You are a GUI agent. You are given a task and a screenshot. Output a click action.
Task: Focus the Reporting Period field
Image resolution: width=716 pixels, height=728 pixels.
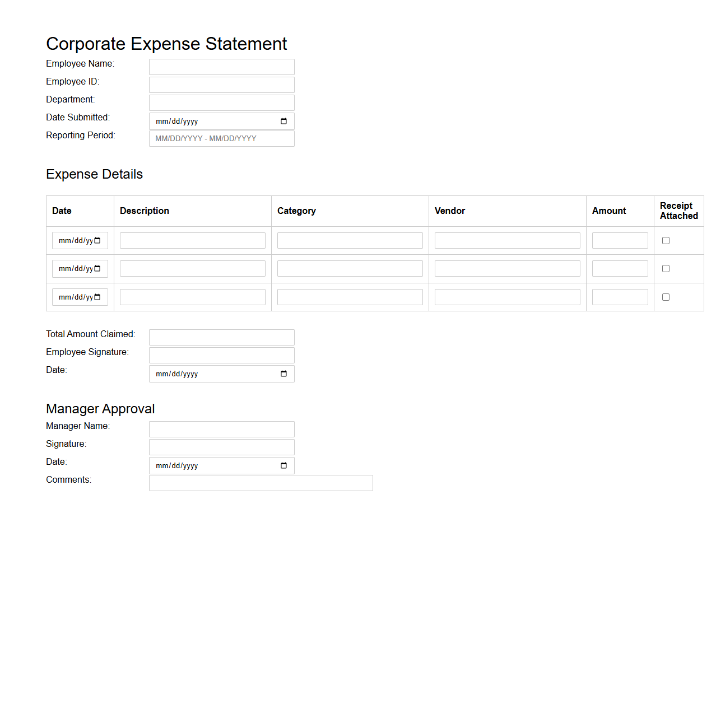221,138
